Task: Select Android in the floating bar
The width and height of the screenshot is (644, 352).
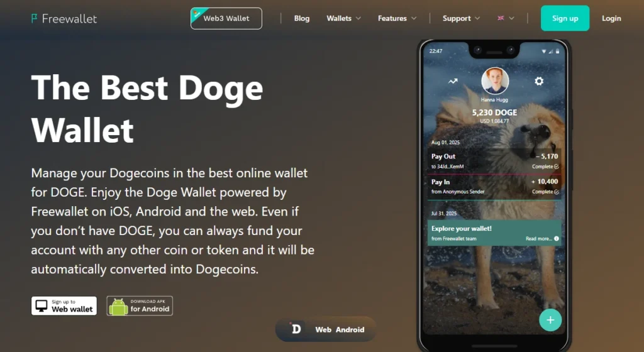Action: (350, 329)
